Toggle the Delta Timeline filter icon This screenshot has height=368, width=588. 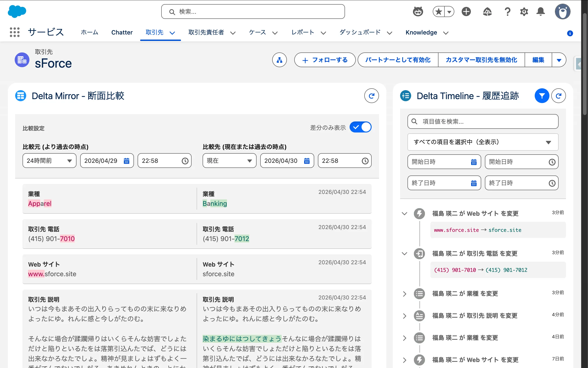(x=542, y=96)
